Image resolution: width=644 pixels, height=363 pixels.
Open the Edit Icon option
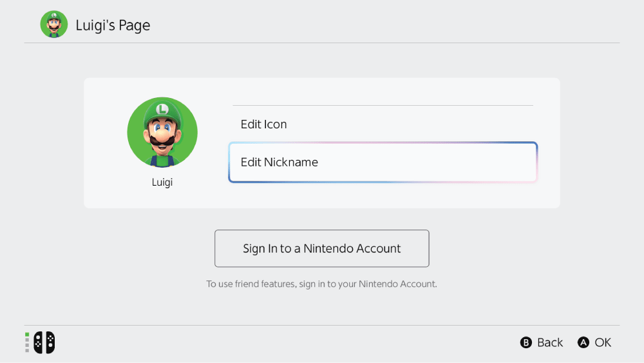tap(264, 124)
